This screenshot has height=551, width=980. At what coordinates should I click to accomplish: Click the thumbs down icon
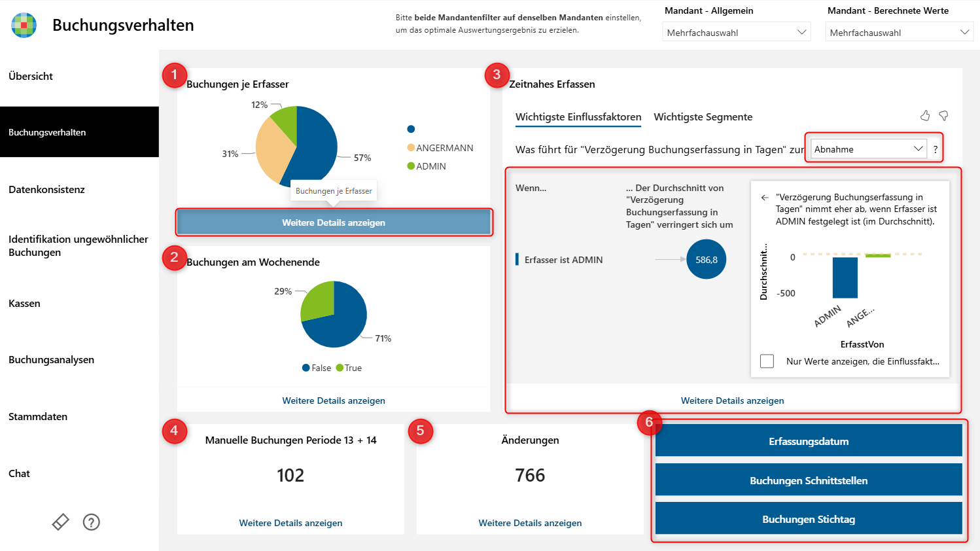tap(943, 116)
